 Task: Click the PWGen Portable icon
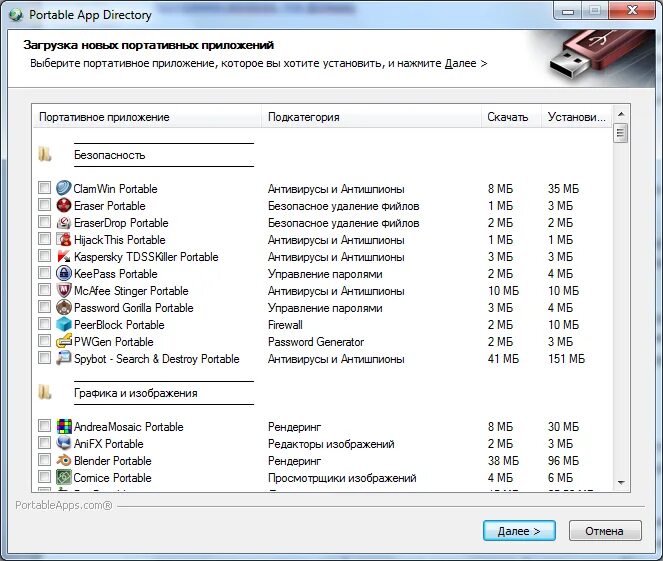point(64,341)
